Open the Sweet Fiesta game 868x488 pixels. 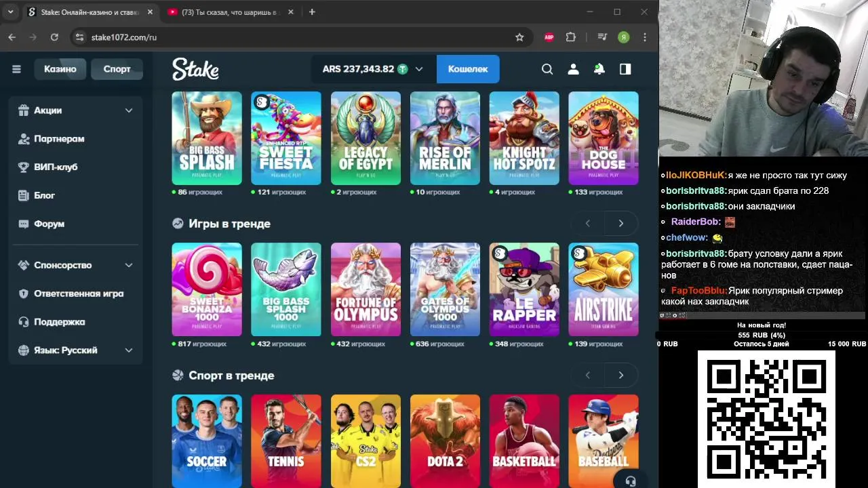tap(286, 138)
